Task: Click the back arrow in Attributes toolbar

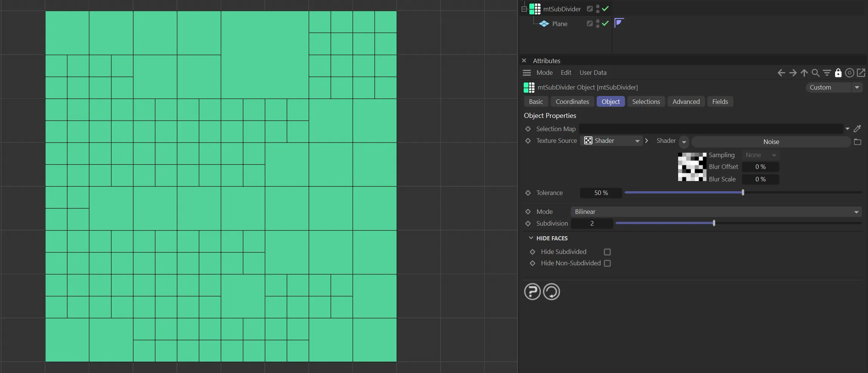Action: tap(781, 73)
